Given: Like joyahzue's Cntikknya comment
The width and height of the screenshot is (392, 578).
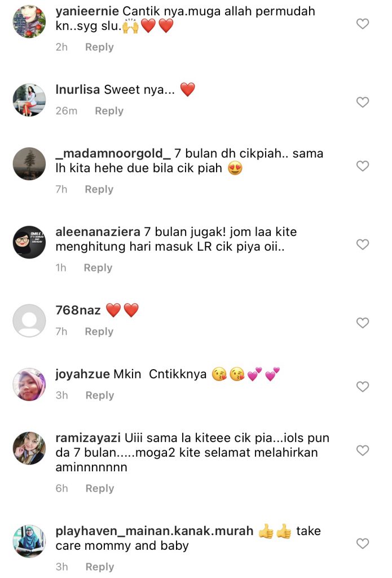Looking at the screenshot, I should pyautogui.click(x=363, y=387).
